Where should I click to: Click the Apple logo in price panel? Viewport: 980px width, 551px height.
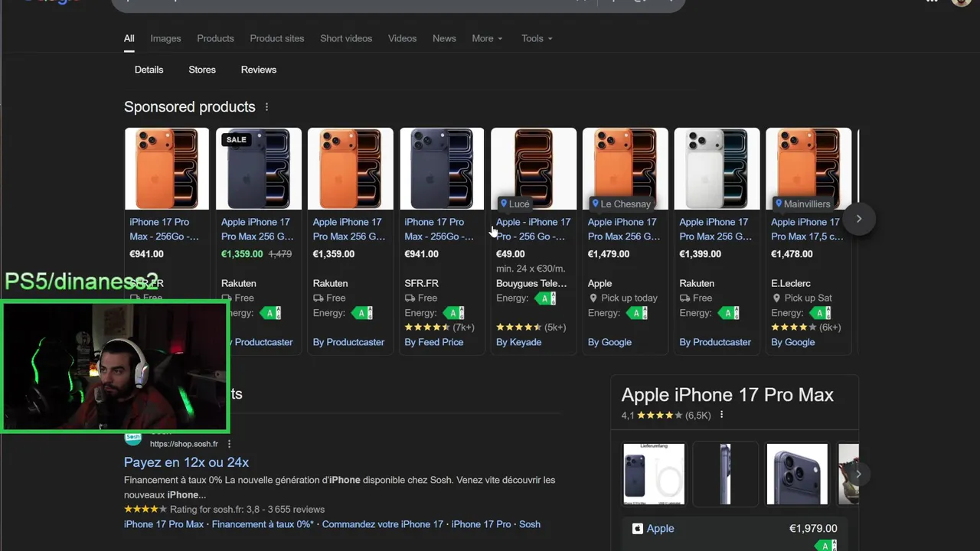[637, 529]
